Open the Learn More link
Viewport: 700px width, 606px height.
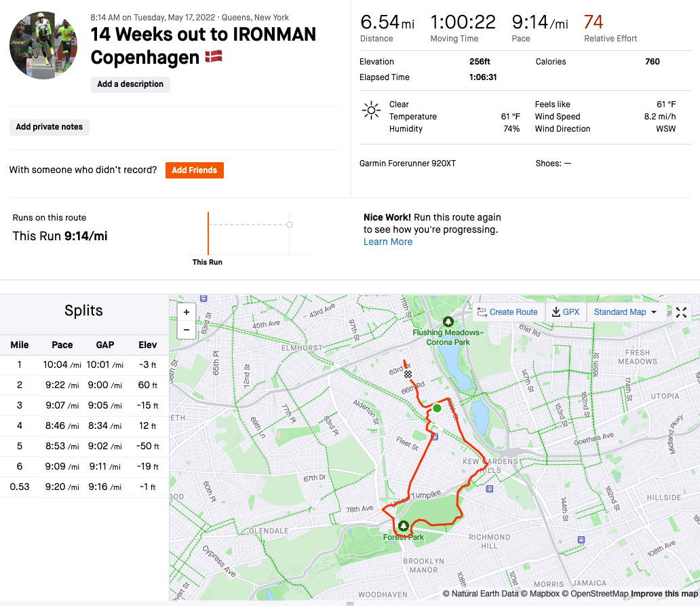pos(388,242)
